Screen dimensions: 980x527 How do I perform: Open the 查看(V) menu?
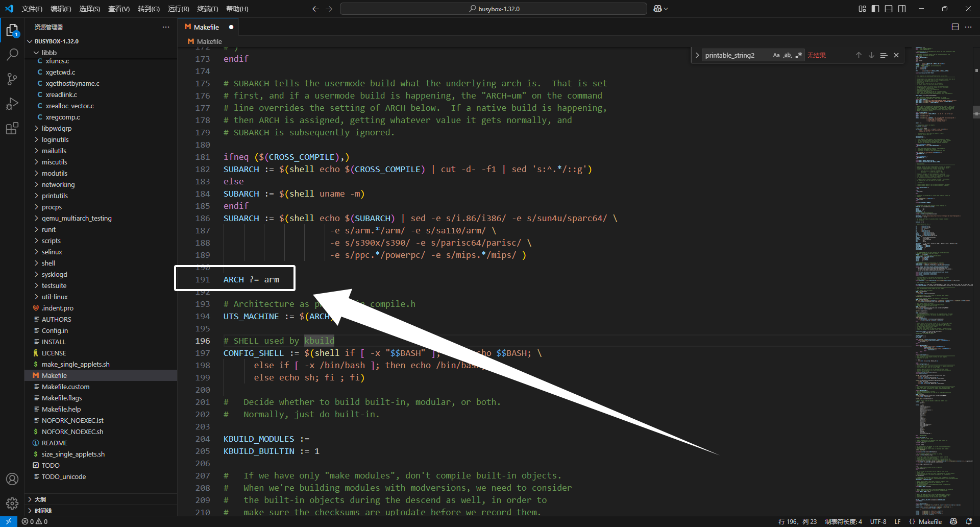coord(119,9)
